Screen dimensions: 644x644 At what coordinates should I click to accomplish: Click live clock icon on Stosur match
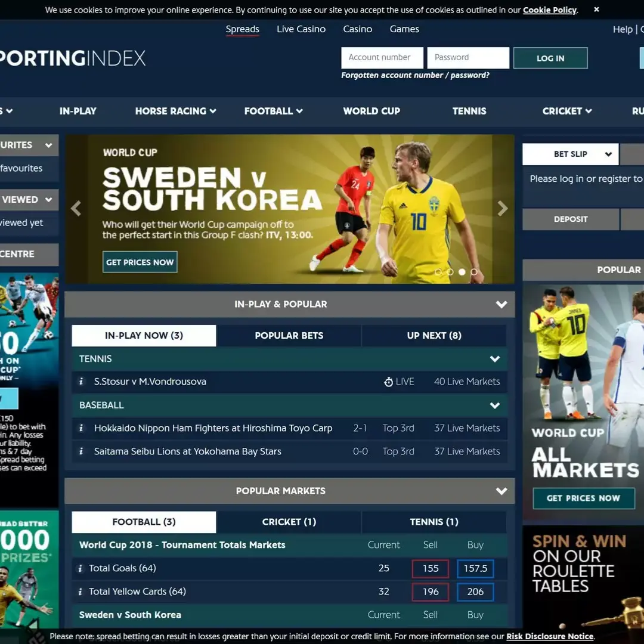click(x=388, y=382)
